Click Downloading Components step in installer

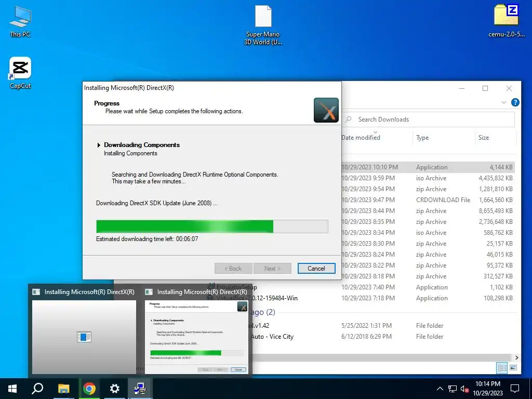(142, 145)
